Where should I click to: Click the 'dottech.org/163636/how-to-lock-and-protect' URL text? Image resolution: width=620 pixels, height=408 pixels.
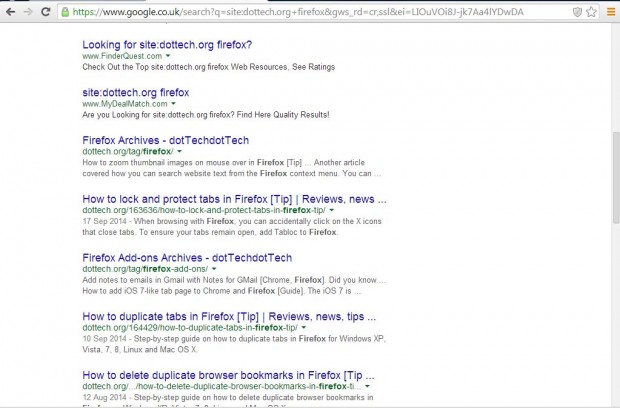(204, 210)
